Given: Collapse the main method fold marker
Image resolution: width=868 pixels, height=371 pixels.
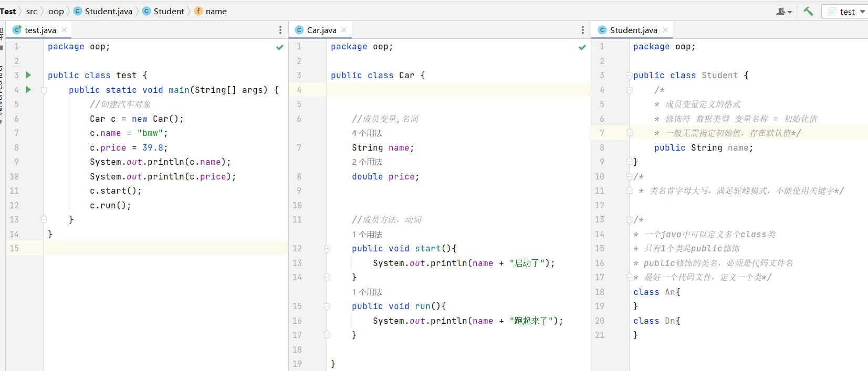Looking at the screenshot, I should click(x=44, y=90).
